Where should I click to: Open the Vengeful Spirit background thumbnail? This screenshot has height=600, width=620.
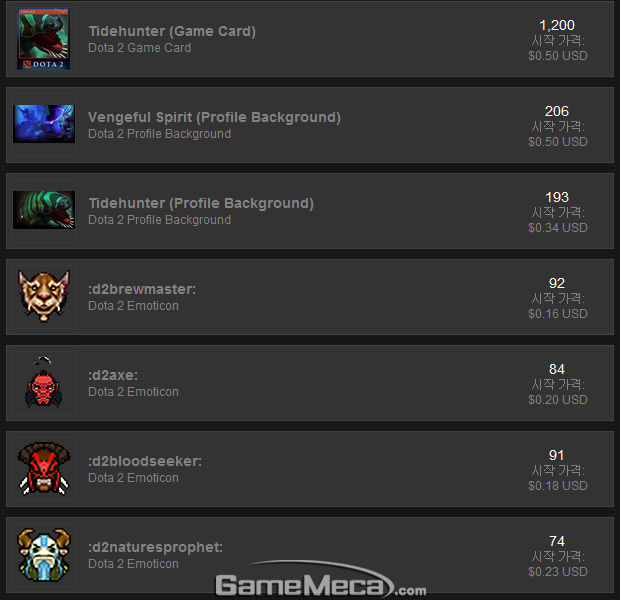click(x=44, y=124)
